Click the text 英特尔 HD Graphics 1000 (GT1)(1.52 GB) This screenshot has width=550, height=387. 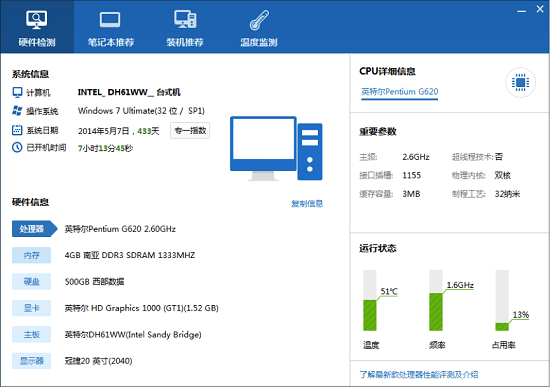click(141, 308)
